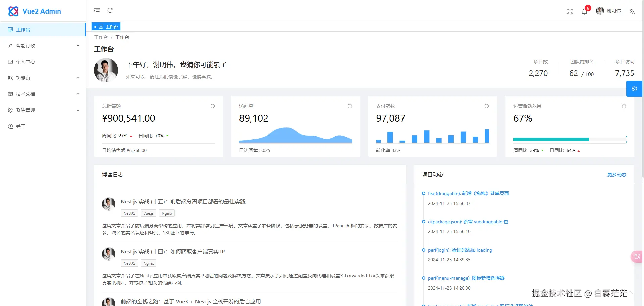Click the 博客日志 card heading

tap(113, 175)
